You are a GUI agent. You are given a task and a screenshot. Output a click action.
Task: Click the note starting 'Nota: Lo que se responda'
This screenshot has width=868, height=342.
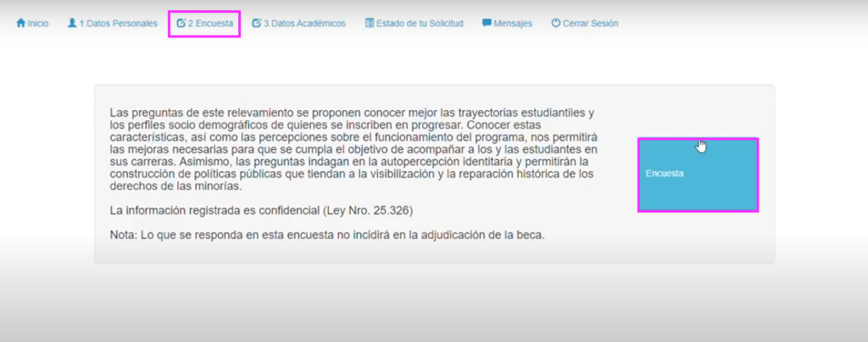point(327,234)
